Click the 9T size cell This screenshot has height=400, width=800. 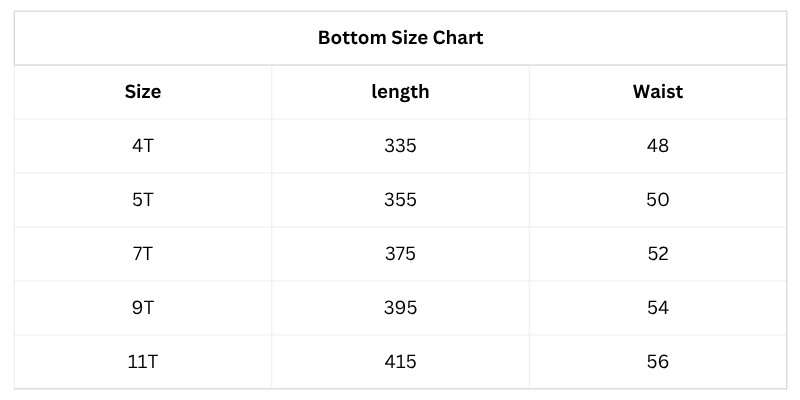tap(143, 308)
